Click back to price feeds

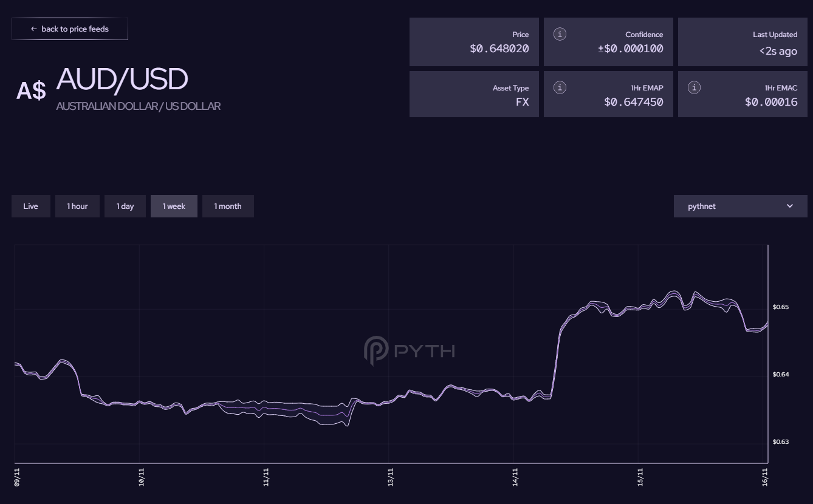[70, 29]
